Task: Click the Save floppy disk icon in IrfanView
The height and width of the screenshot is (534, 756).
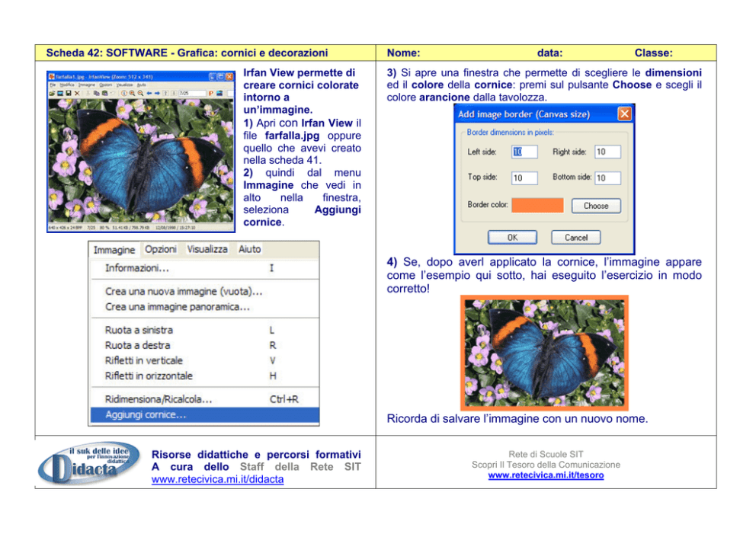Action: point(69,93)
